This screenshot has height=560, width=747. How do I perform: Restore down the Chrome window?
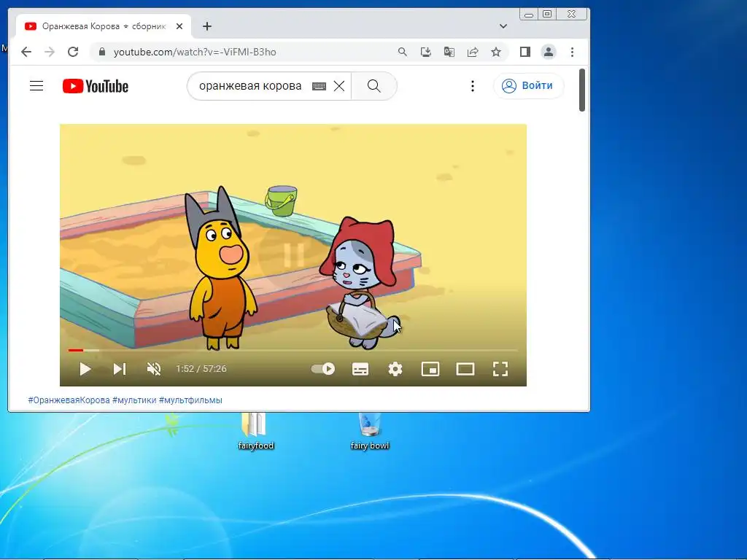click(547, 15)
